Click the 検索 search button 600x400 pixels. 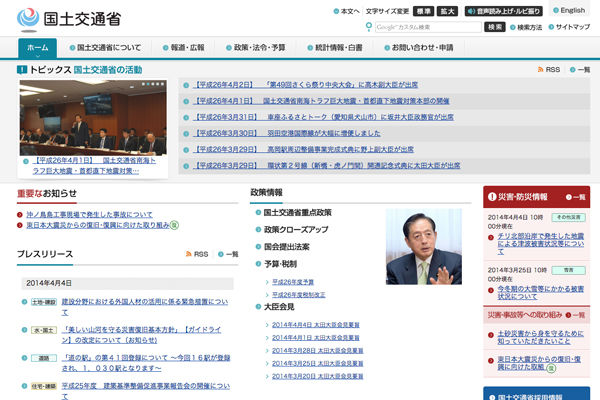point(494,27)
